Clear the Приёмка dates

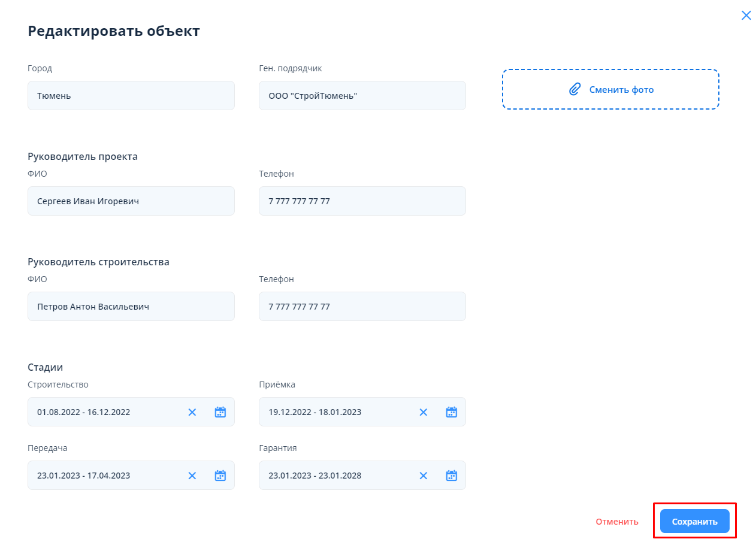click(x=424, y=412)
